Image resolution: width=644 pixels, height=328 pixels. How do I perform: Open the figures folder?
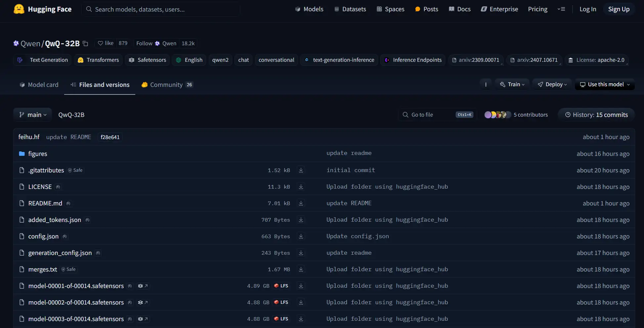point(38,154)
